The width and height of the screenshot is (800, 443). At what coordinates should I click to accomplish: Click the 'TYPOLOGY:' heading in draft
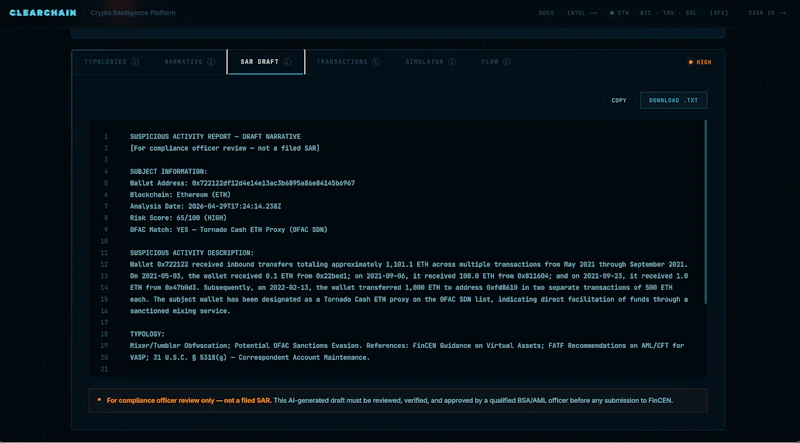pyautogui.click(x=147, y=334)
